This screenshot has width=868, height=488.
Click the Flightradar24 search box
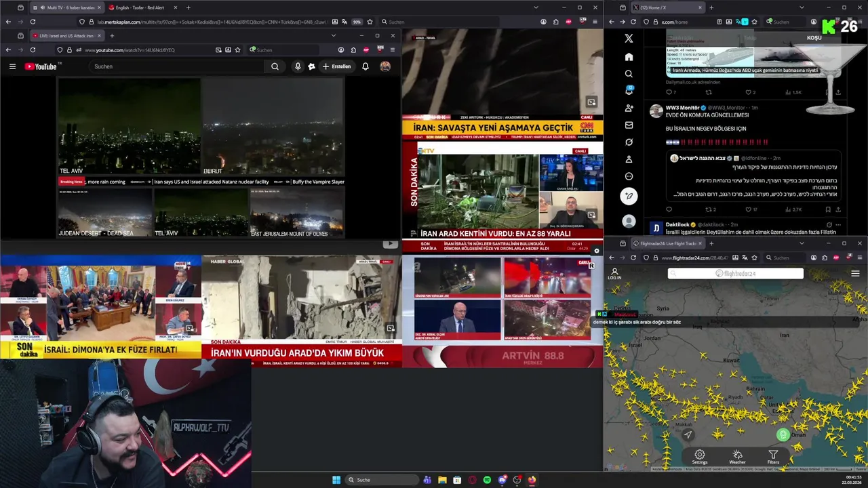click(736, 274)
